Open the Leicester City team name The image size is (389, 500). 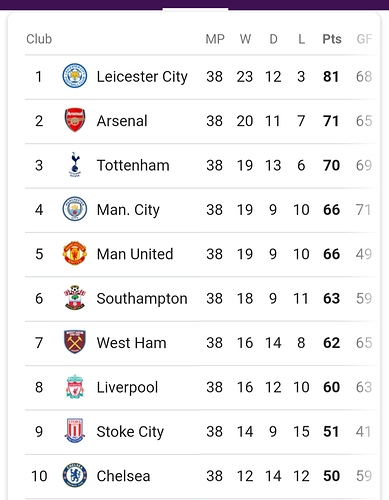(142, 77)
